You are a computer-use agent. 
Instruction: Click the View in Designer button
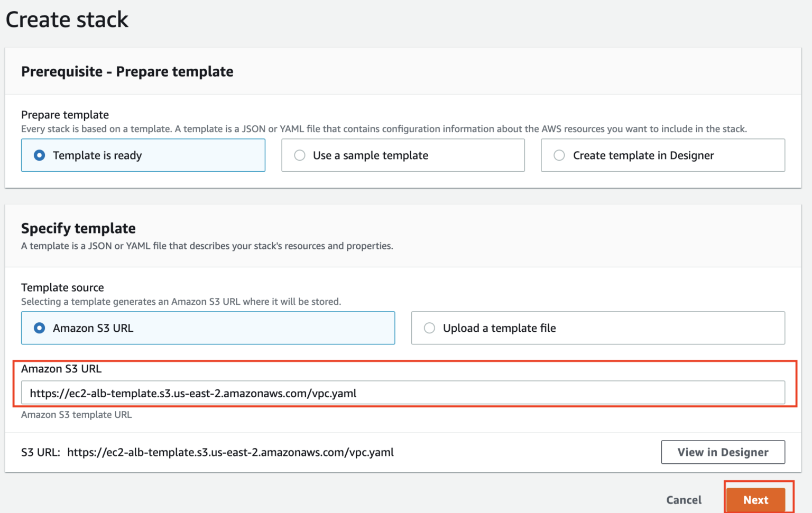tap(723, 452)
